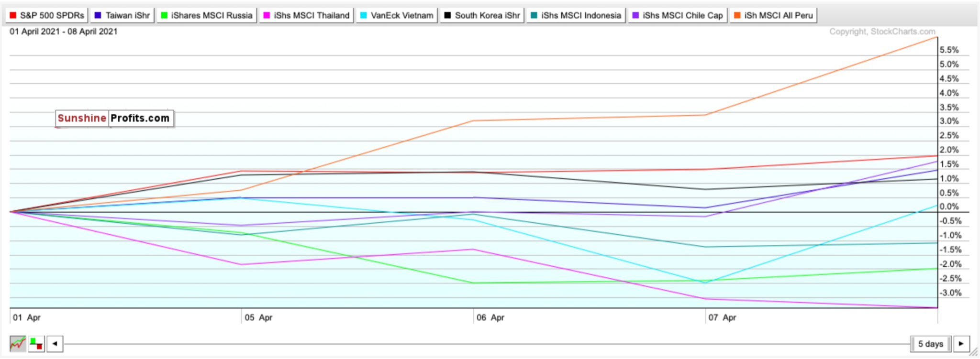Toggle the iSh MSCI All Peru series
The height and width of the screenshot is (359, 980).
point(773,15)
